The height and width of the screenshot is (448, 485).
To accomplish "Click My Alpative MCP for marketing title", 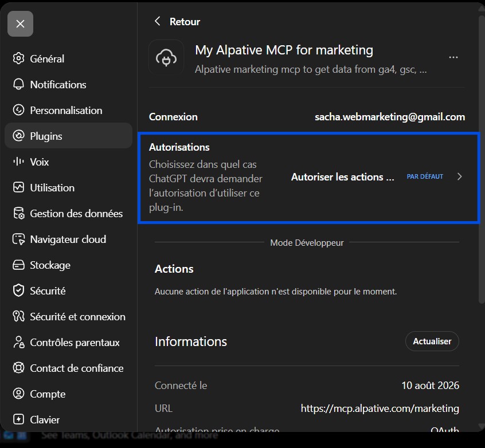I will coord(284,50).
